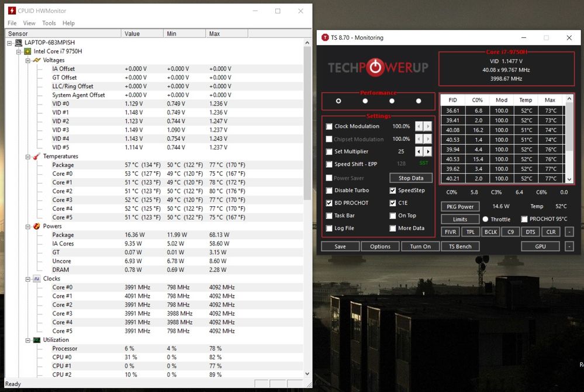
Task: Open the Help menu in HWMonitor
Action: coord(68,23)
